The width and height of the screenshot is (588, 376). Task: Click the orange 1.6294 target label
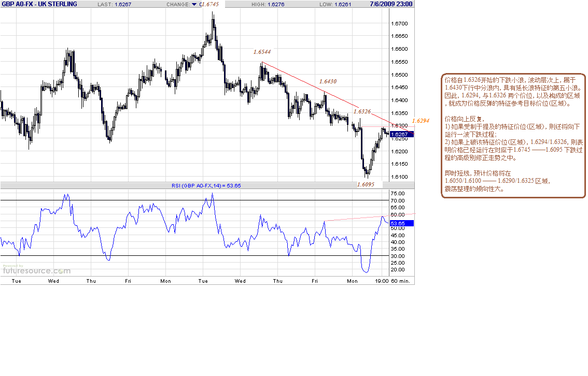point(421,121)
